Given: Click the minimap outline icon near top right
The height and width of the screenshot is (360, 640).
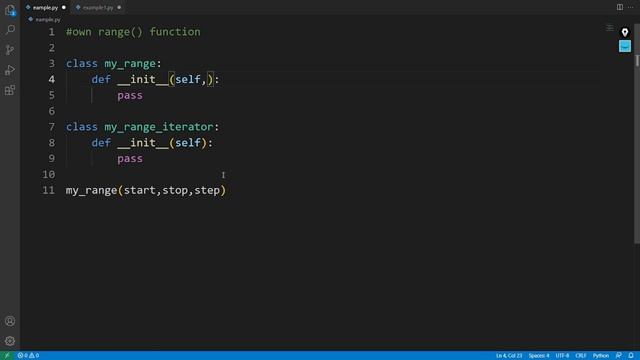Looking at the screenshot, I should (609, 28).
